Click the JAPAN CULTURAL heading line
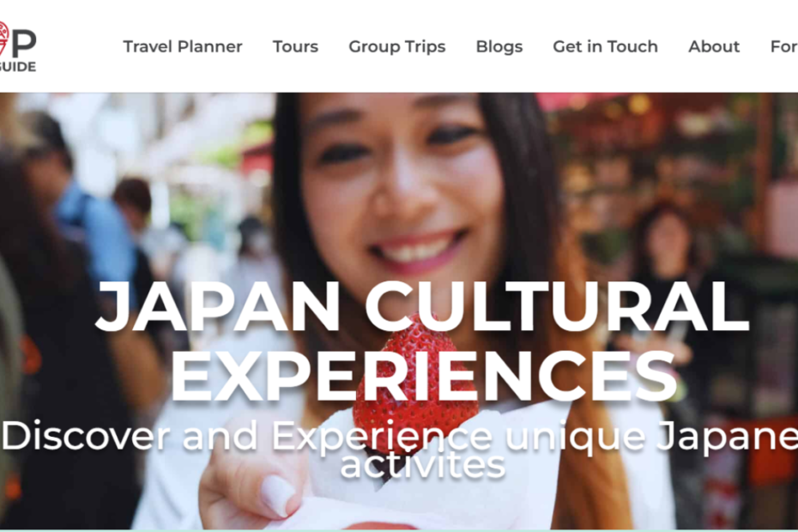This screenshot has width=798, height=532. point(422,307)
